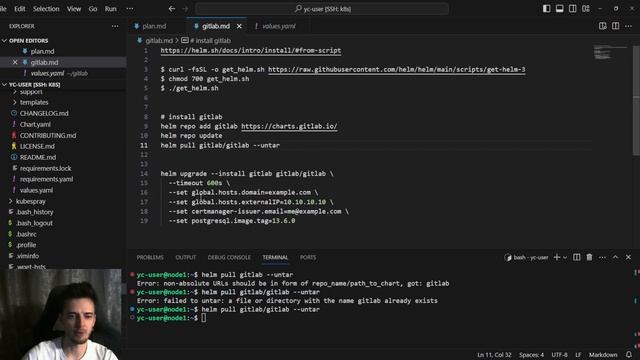Go forward with the right arrow

click(185, 9)
